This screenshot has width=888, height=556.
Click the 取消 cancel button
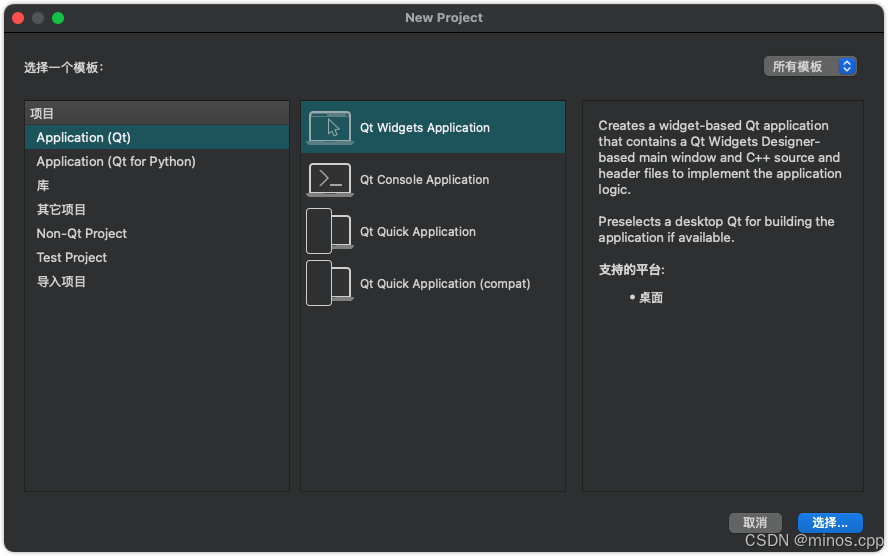coord(755,522)
